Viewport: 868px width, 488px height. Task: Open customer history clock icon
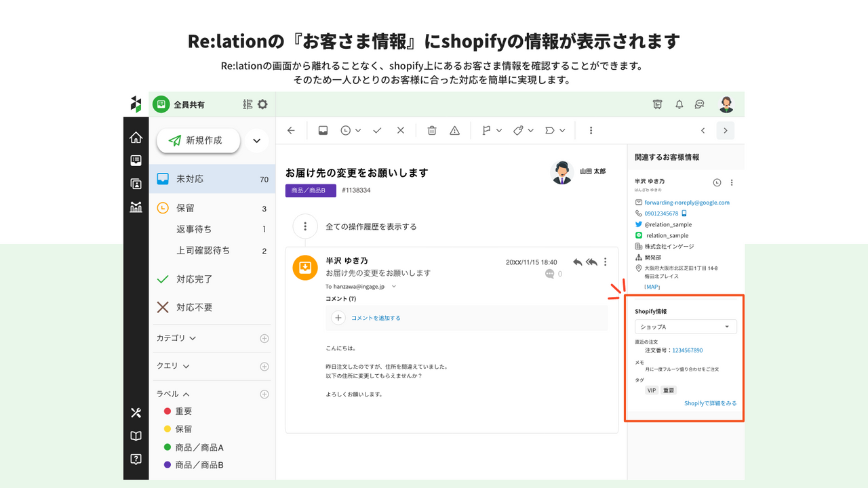click(x=717, y=182)
